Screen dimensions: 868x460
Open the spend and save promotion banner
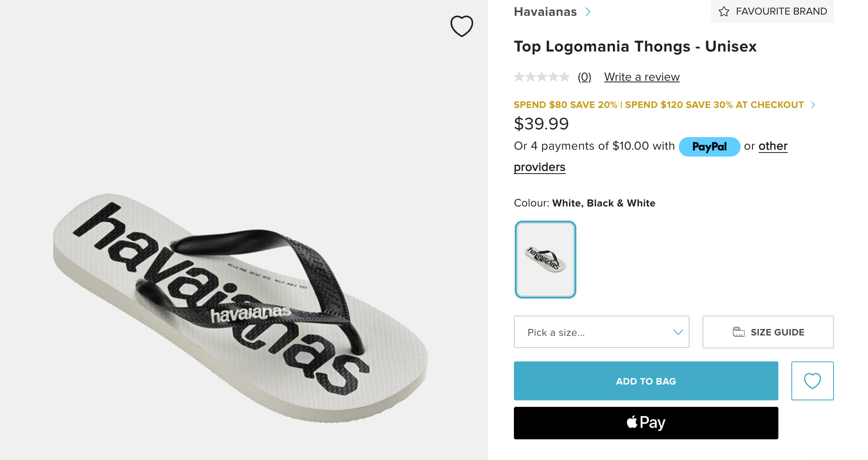tap(658, 105)
